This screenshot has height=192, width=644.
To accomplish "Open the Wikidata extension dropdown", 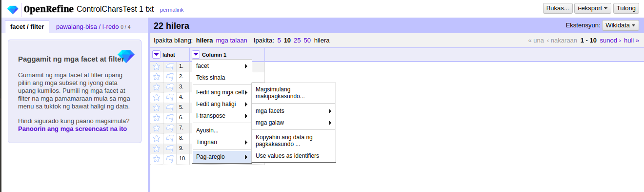I will [621, 25].
